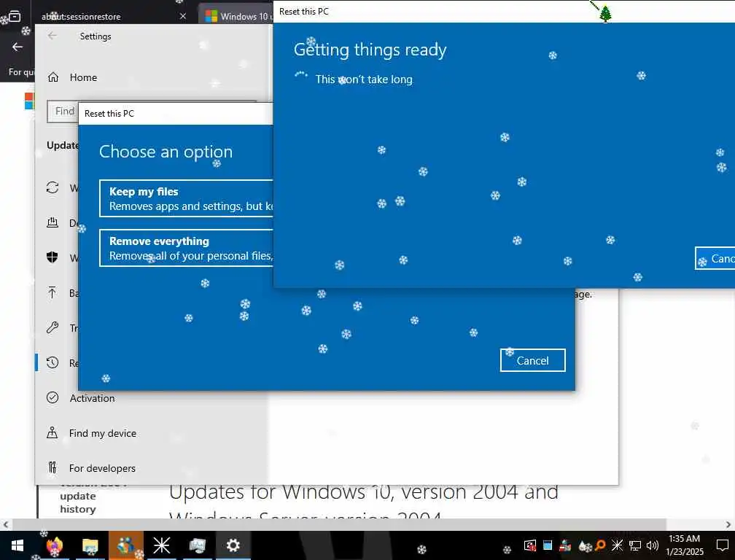Click the horizontal scrollbar left arrow
Viewport: 735px width, 560px height.
pyautogui.click(x=6, y=524)
